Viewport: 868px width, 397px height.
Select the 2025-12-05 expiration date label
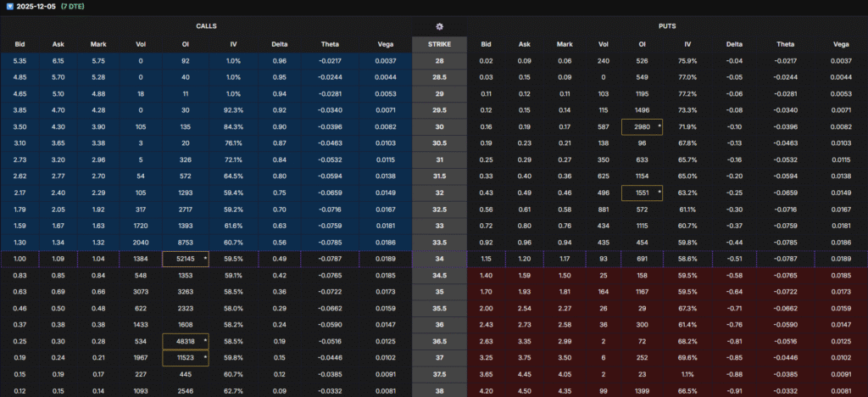tap(36, 6)
